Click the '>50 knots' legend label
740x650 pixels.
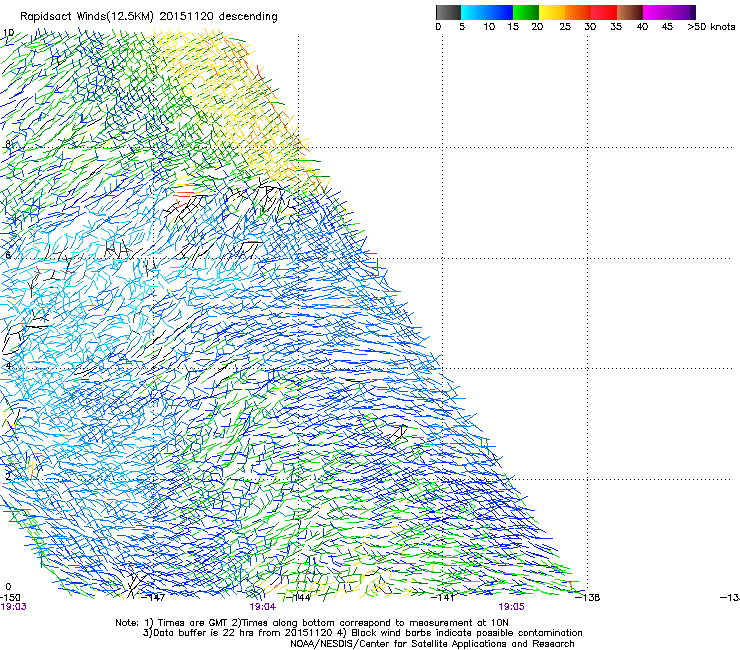(711, 27)
